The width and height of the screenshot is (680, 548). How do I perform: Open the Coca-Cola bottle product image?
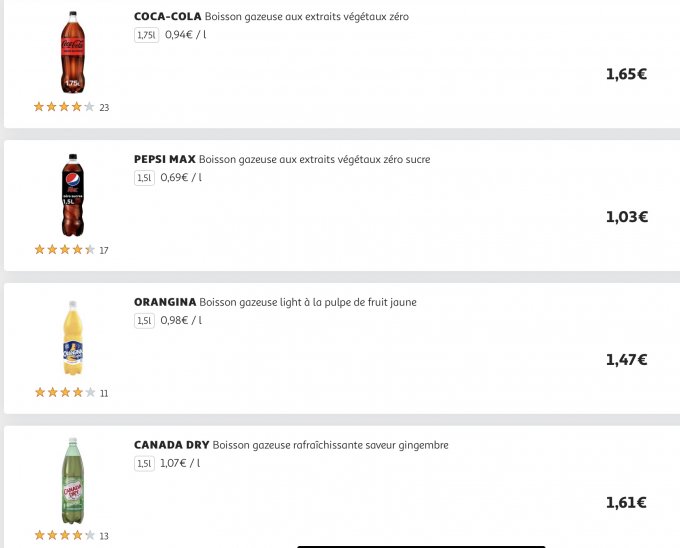coord(73,52)
